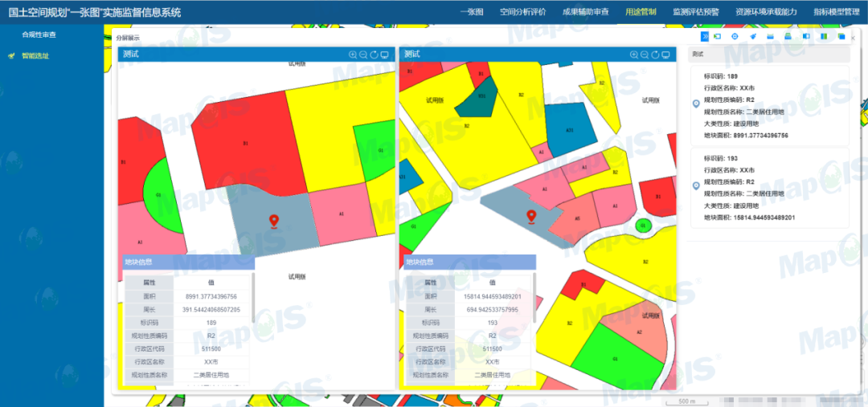Viewport: 868px width, 407px height.
Task: Select 合规性审查 in sidebar
Action: pyautogui.click(x=39, y=35)
